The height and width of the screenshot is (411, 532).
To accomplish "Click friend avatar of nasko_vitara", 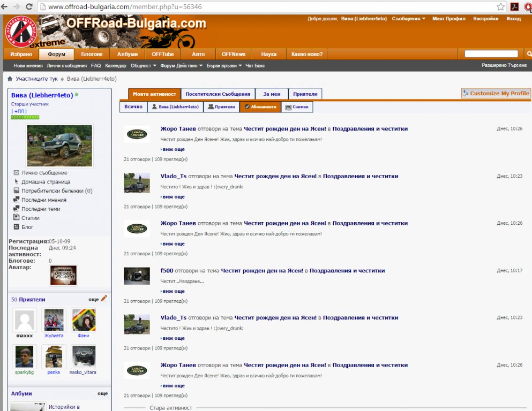I will (x=83, y=356).
